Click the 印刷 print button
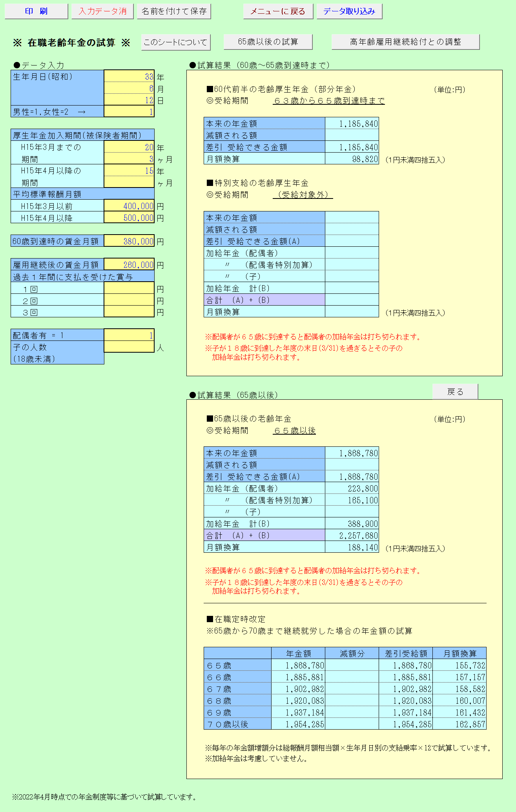Image resolution: width=516 pixels, height=812 pixels. click(x=36, y=11)
